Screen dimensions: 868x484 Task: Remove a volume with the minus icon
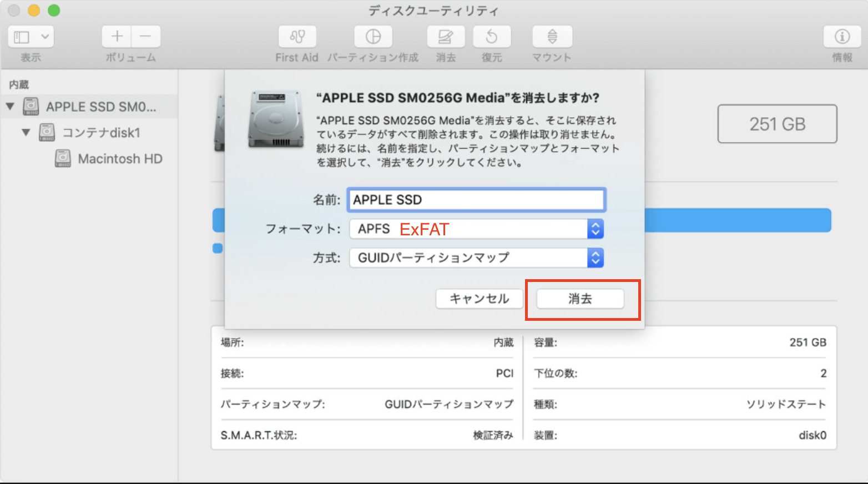[145, 37]
